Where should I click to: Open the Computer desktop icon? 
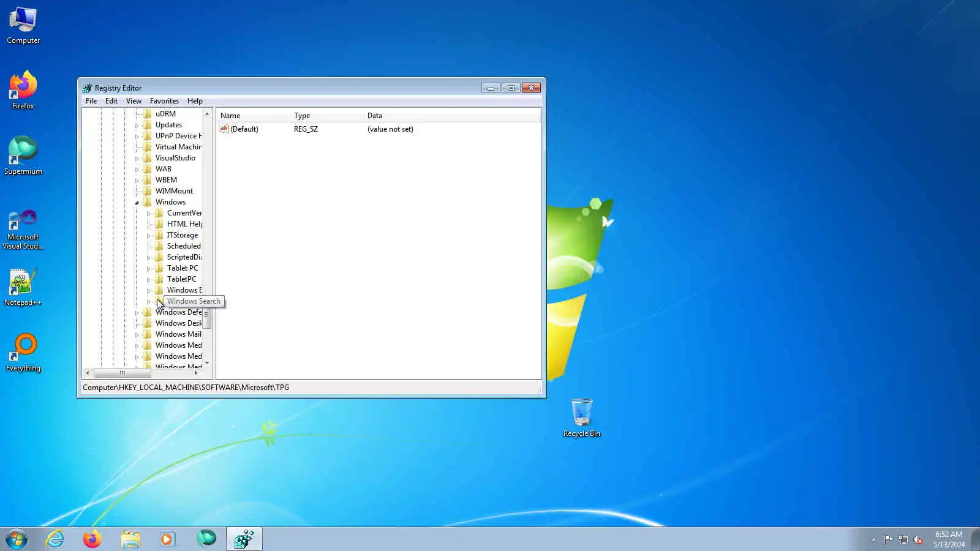(x=23, y=26)
